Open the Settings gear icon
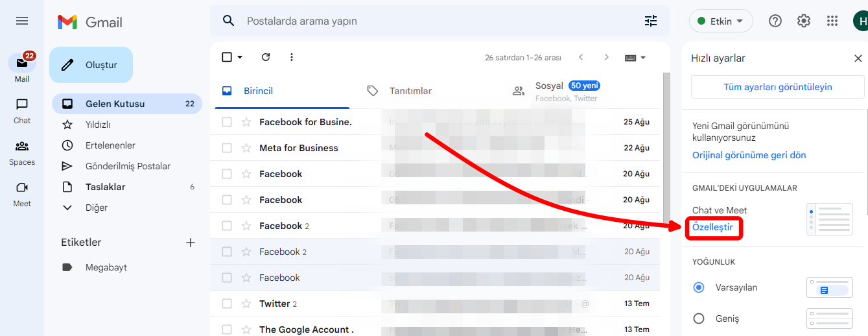 pyautogui.click(x=804, y=21)
